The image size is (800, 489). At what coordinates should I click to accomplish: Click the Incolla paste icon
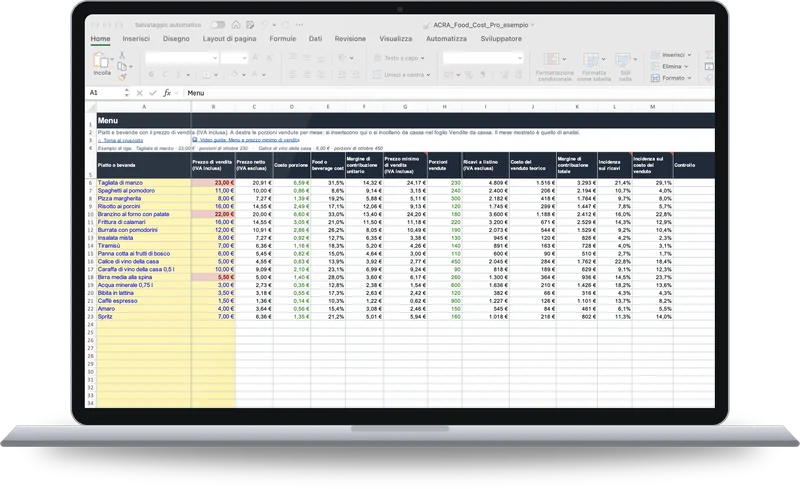pos(101,60)
